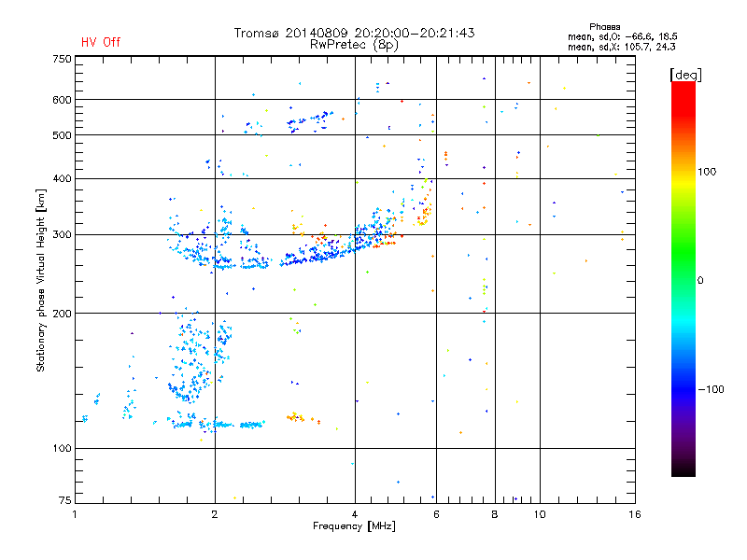The image size is (747, 560).
Task: Click the x-axis tick label '2'
Action: click(215, 514)
